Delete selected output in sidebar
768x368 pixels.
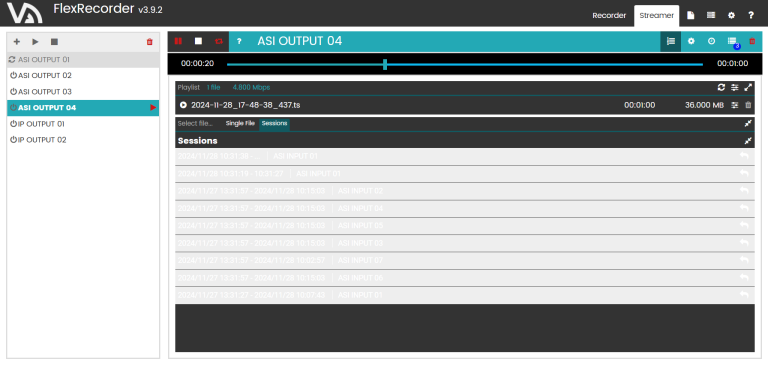pos(150,42)
